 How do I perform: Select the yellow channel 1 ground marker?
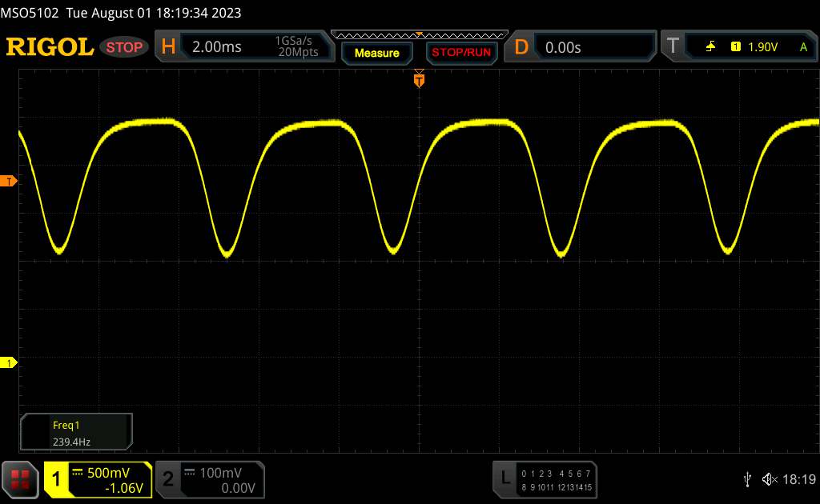(x=9, y=363)
